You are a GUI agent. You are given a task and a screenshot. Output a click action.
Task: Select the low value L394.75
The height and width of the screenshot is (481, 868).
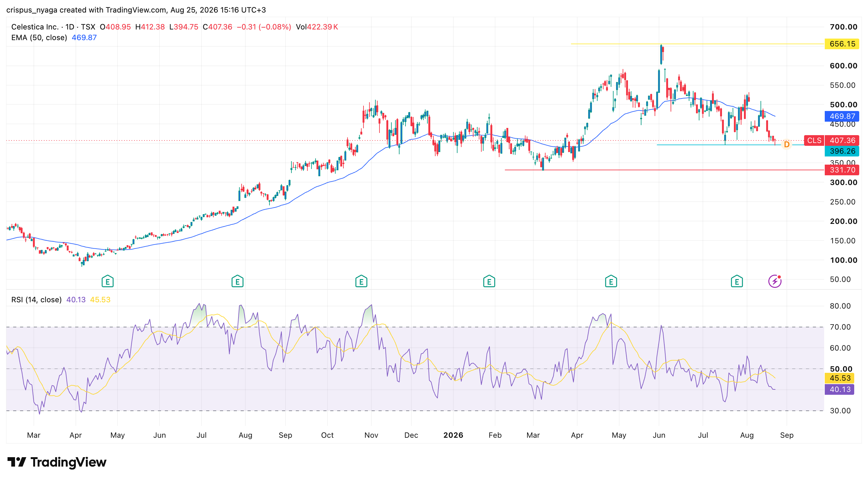point(184,27)
